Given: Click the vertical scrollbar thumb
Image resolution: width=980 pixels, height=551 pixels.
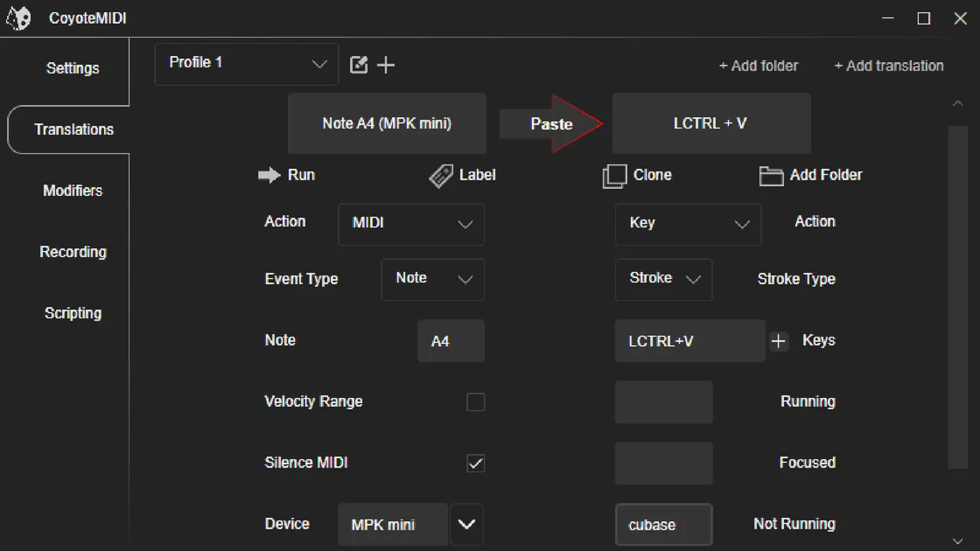Looking at the screenshot, I should [958, 297].
